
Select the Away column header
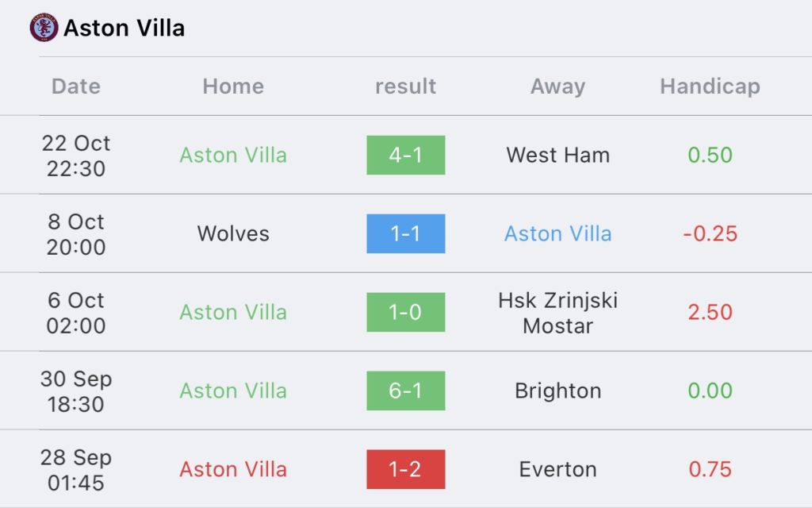[557, 87]
